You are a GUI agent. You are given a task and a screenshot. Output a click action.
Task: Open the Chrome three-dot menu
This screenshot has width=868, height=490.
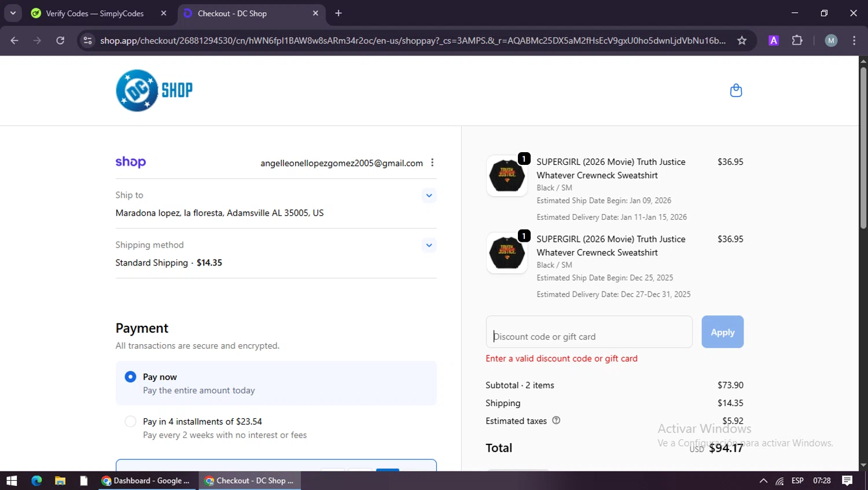click(x=854, y=40)
